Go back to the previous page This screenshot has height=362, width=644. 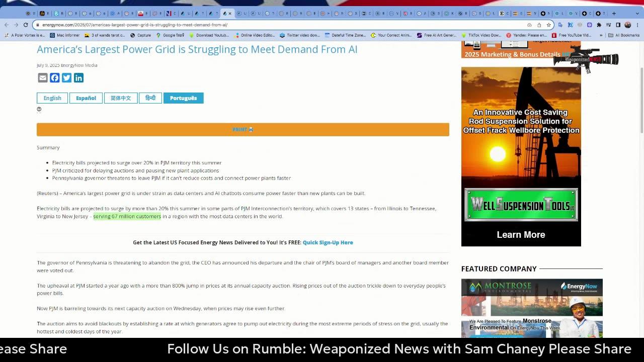pos(7,25)
